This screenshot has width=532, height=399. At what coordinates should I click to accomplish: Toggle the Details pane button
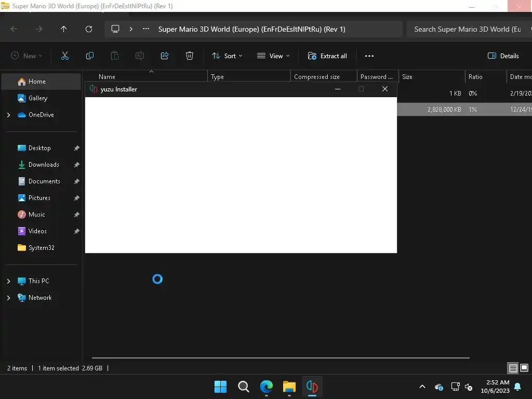point(503,56)
